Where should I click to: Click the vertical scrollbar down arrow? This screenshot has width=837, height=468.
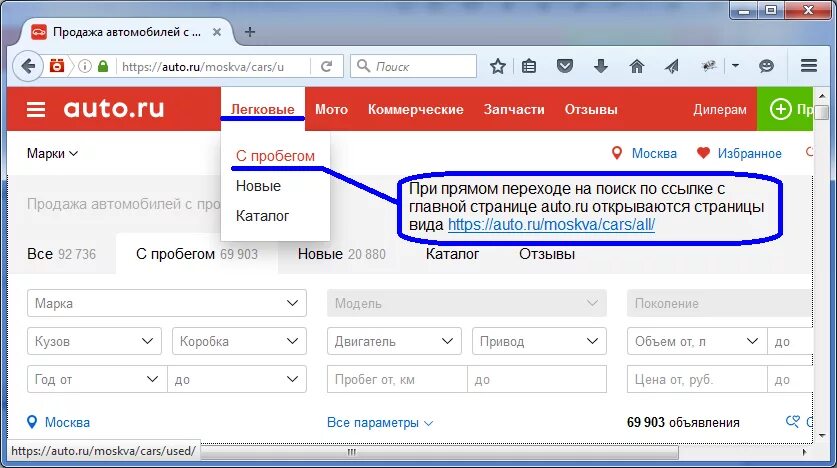[822, 436]
